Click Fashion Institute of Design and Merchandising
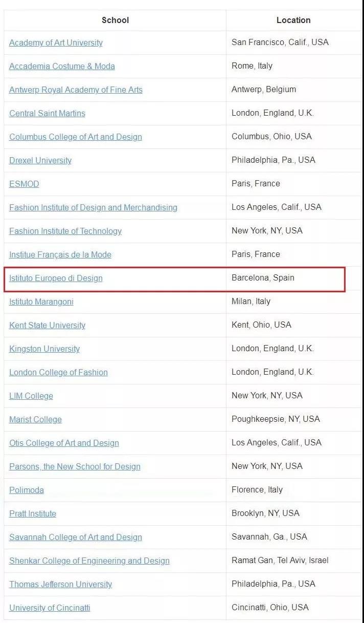Image resolution: width=364 pixels, height=623 pixels. click(93, 208)
